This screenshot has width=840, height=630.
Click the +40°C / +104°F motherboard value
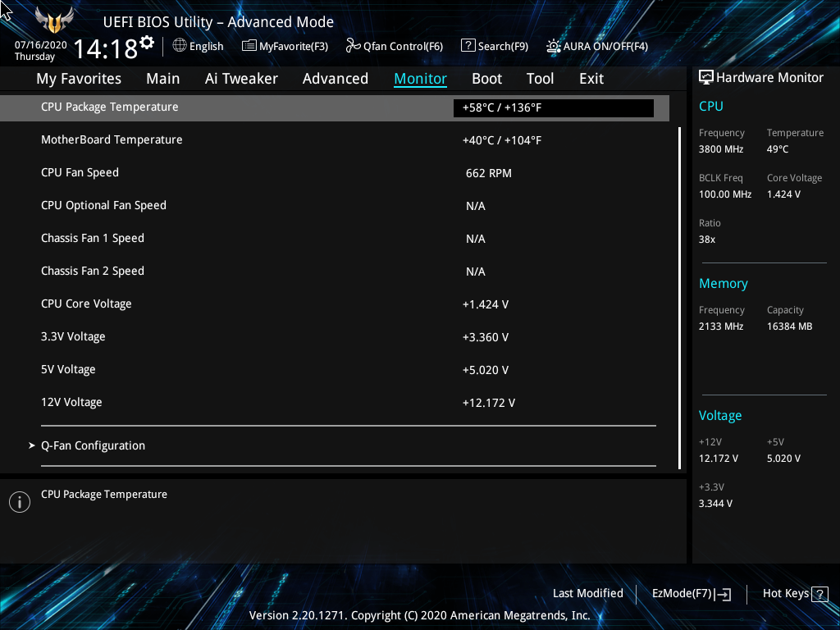(x=502, y=140)
